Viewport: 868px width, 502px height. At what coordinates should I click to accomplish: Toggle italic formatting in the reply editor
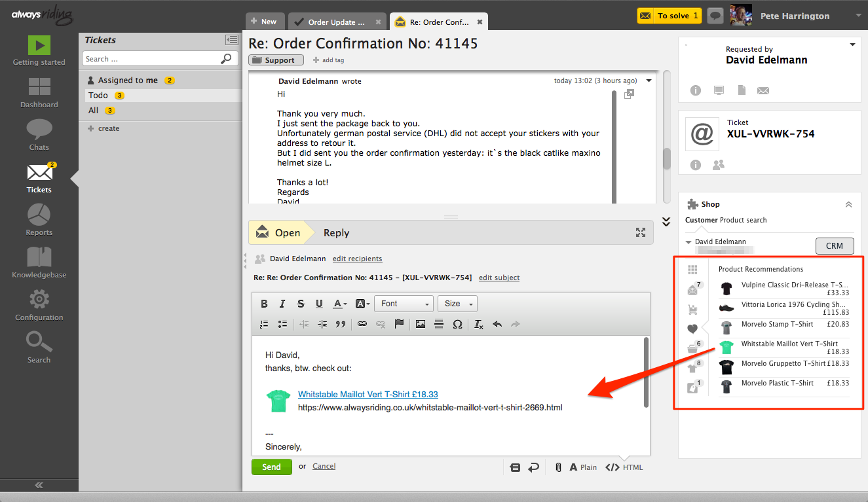click(282, 304)
